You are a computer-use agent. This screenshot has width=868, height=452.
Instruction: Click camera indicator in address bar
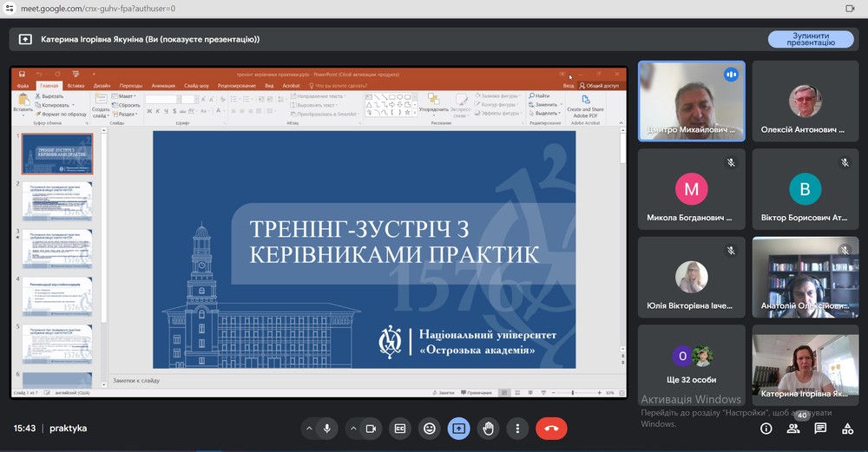coord(851,9)
